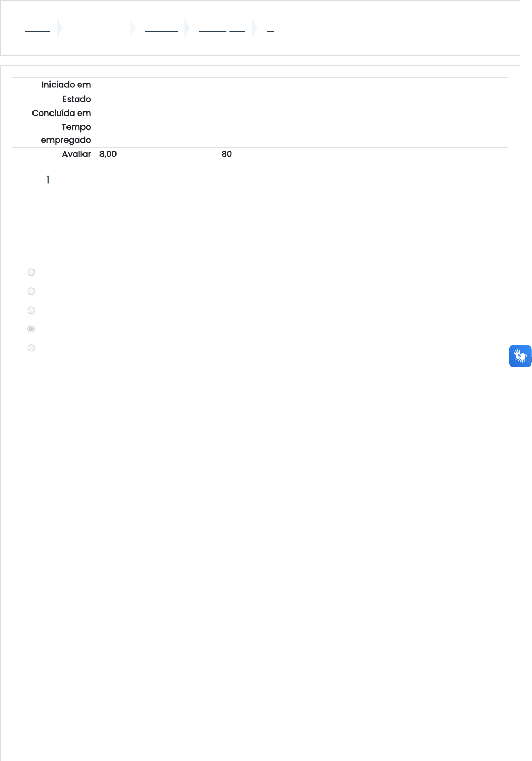Click the Tempo empregado row label
This screenshot has height=761, width=532.
click(66, 134)
